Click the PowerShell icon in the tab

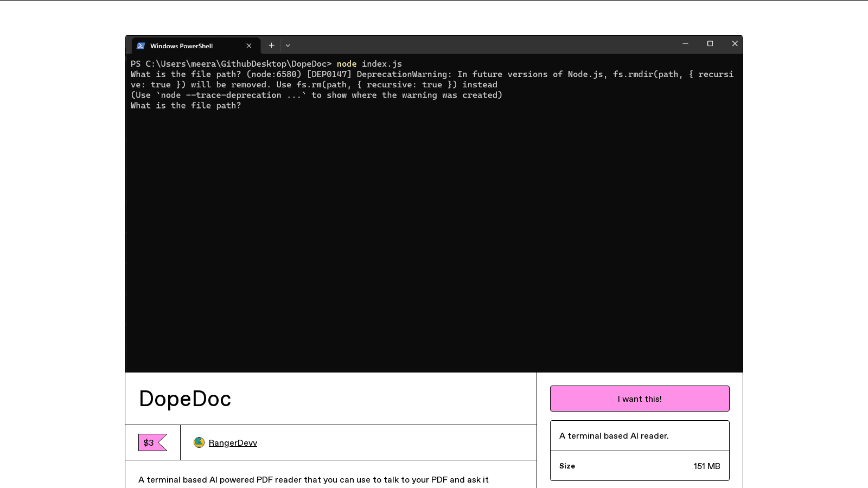pos(141,46)
